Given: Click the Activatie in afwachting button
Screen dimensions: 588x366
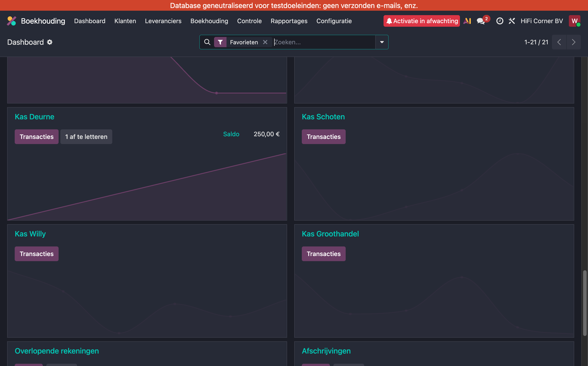Looking at the screenshot, I should pos(421,21).
